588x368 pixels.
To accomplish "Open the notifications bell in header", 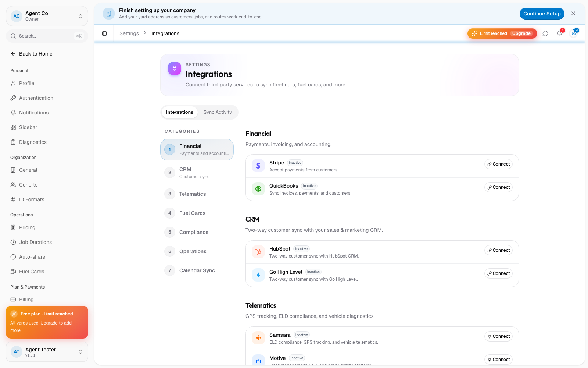I will click(559, 33).
